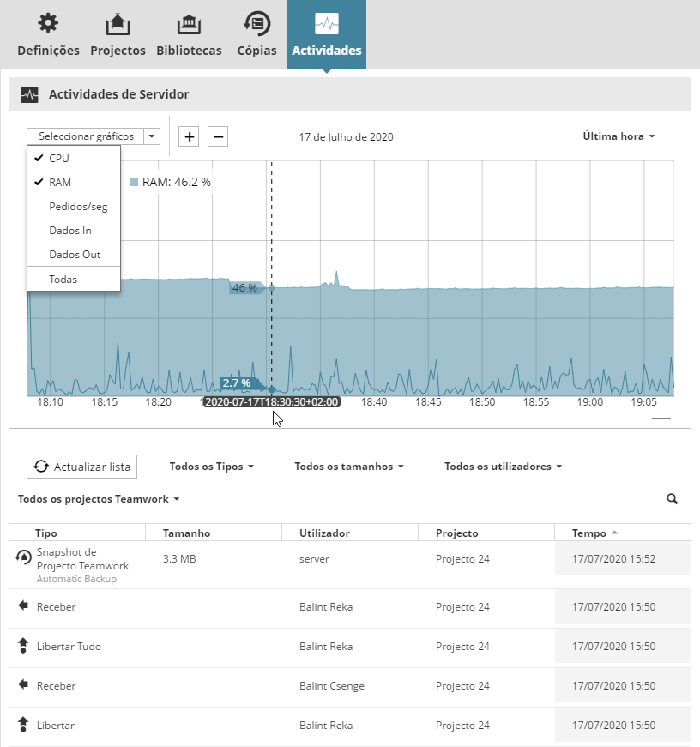Open the Projectos section icon

coord(118,24)
